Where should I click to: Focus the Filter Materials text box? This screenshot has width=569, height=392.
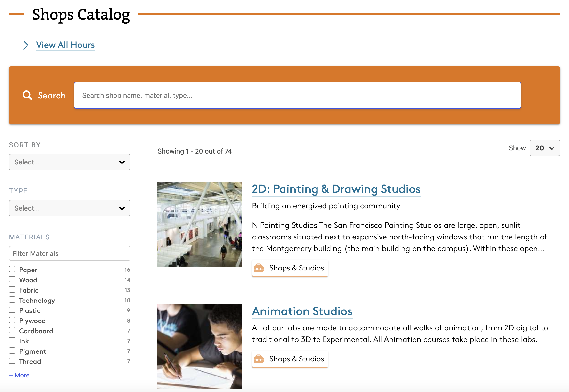(70, 253)
